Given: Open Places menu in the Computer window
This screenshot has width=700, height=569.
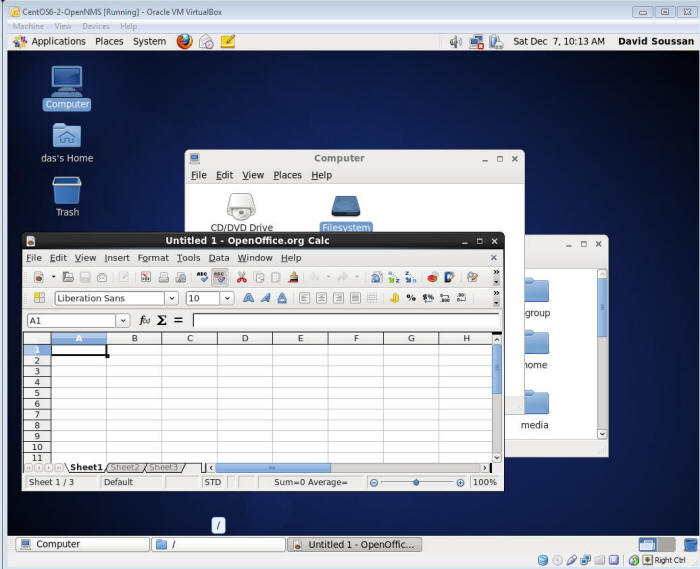Looking at the screenshot, I should (x=288, y=175).
